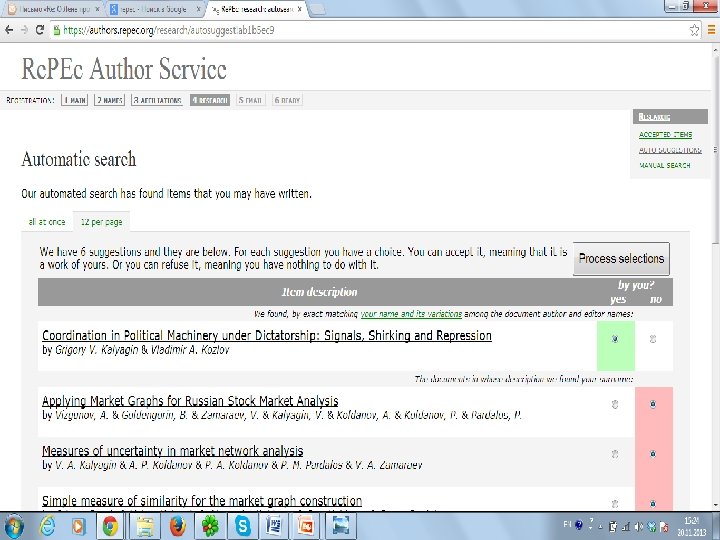Open Windows Media Player from taskbar
Viewport: 720px width, 540px height.
tap(78, 526)
